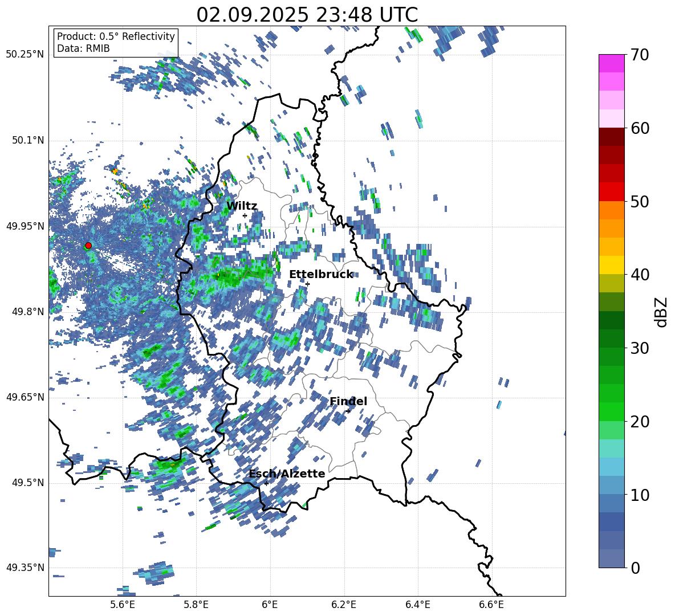Click the 49.95°N latitude label

click(25, 226)
